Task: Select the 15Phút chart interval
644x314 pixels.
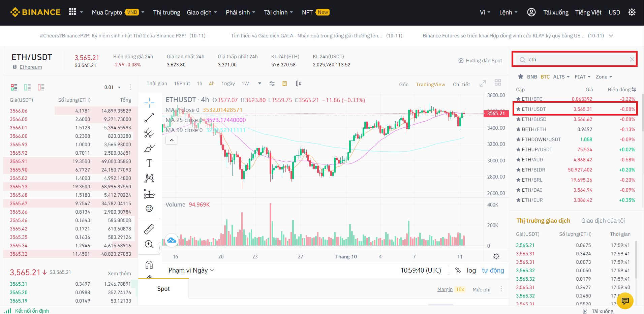Action: point(182,84)
